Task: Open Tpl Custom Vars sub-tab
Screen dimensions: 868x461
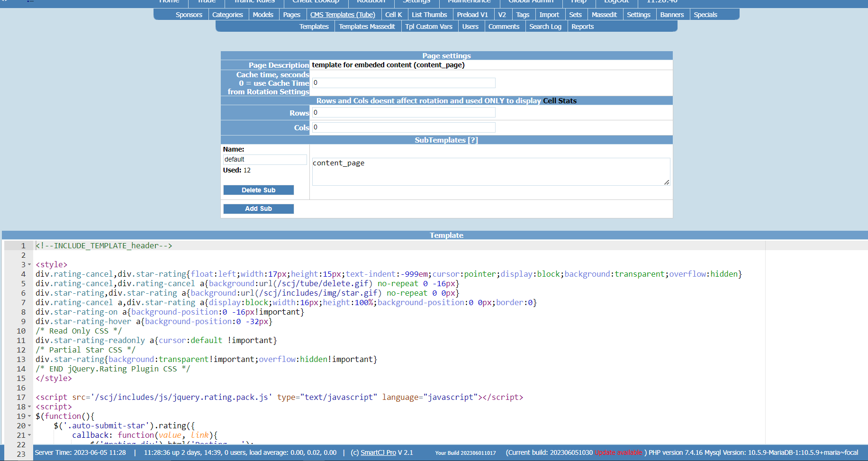Action: pyautogui.click(x=429, y=27)
